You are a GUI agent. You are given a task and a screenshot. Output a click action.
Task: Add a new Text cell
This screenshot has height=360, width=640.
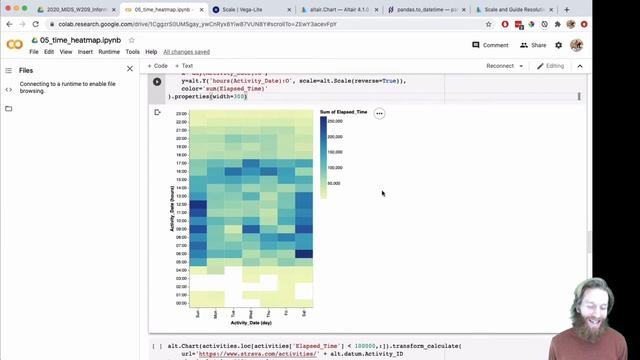(x=184, y=66)
